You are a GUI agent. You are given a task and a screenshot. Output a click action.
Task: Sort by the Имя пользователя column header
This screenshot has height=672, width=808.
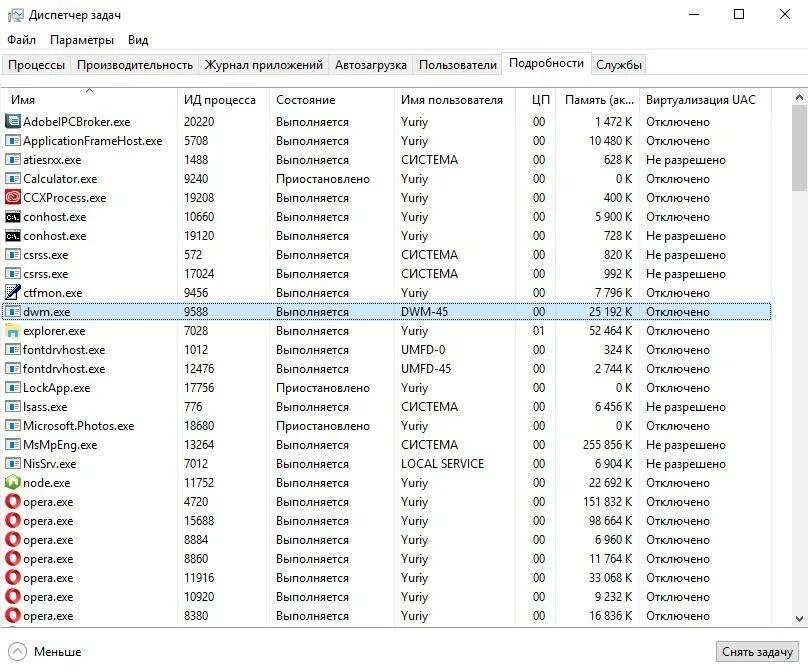coord(455,99)
